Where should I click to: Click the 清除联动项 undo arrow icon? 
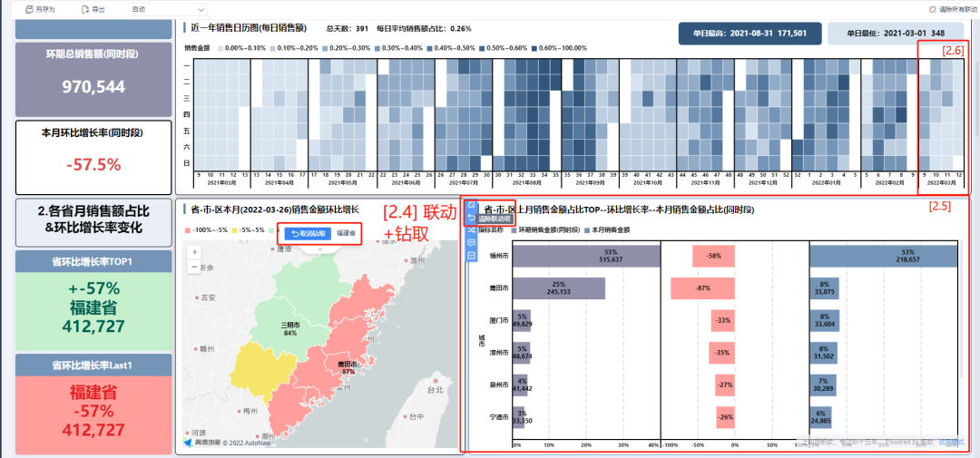pyautogui.click(x=471, y=218)
